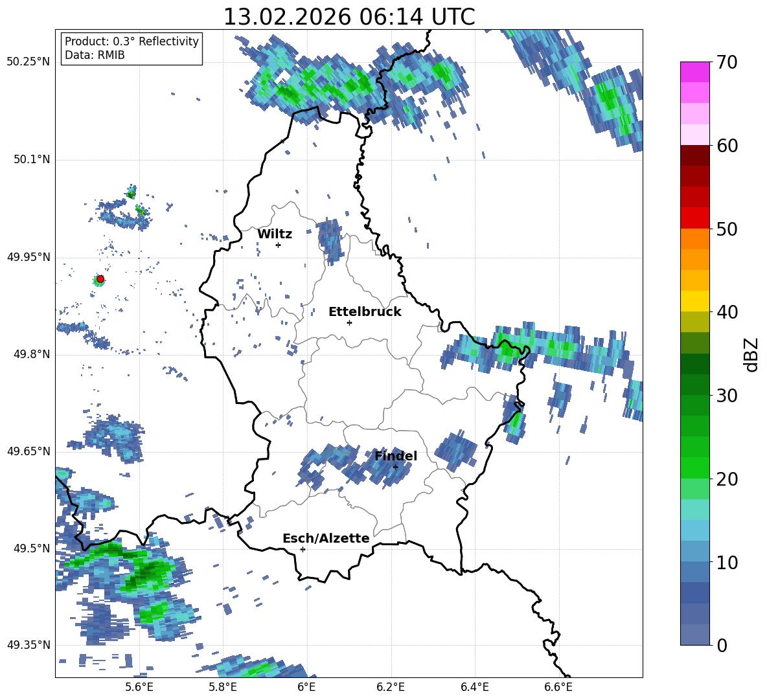Click the 6.4°E longitude label
Viewport: 767px width, 700px height.
pyautogui.click(x=474, y=688)
